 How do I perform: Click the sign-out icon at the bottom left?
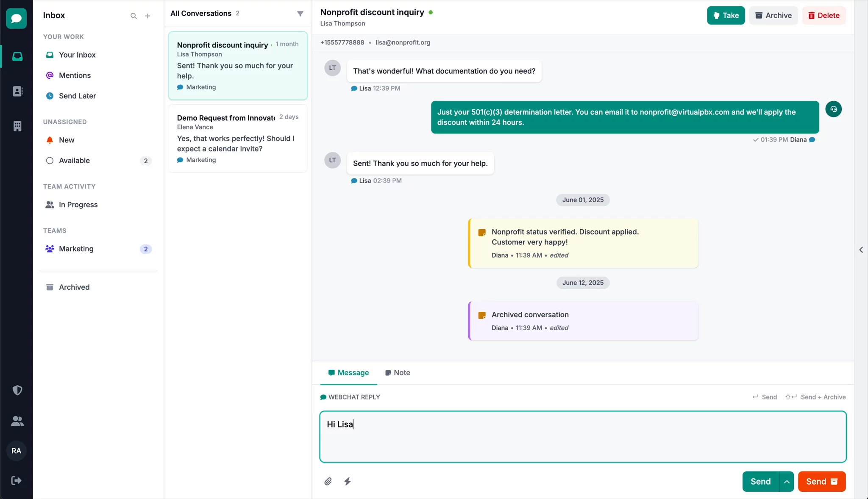click(16, 481)
